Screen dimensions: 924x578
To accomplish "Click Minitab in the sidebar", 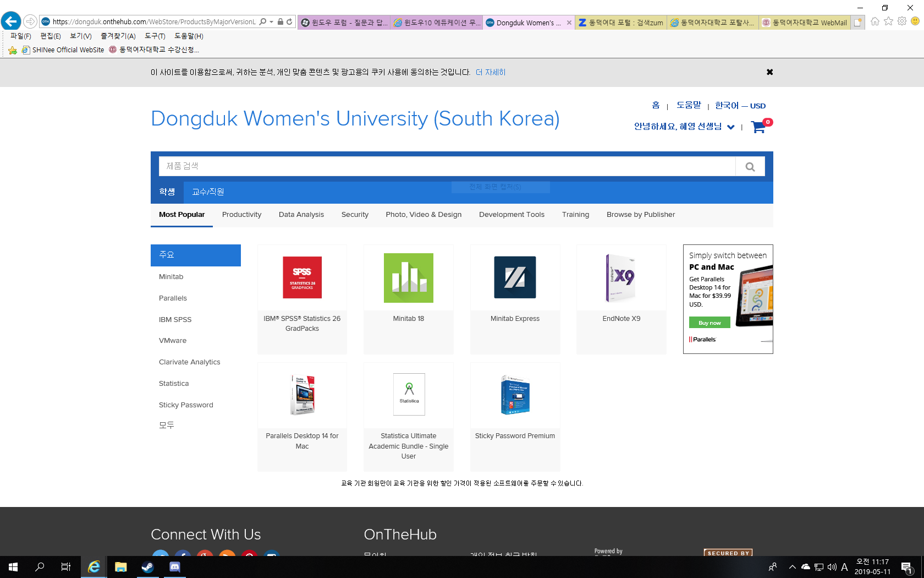I will point(171,277).
